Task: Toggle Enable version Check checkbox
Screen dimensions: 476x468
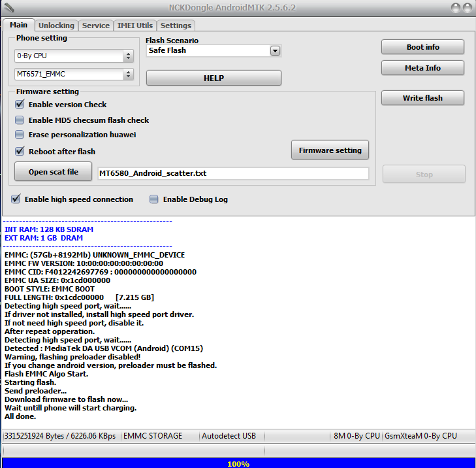Action: pos(20,104)
